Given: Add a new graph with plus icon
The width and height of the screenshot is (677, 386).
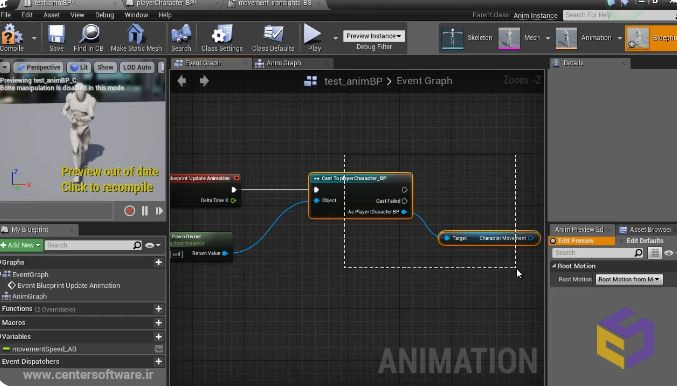Looking at the screenshot, I should click(x=158, y=263).
